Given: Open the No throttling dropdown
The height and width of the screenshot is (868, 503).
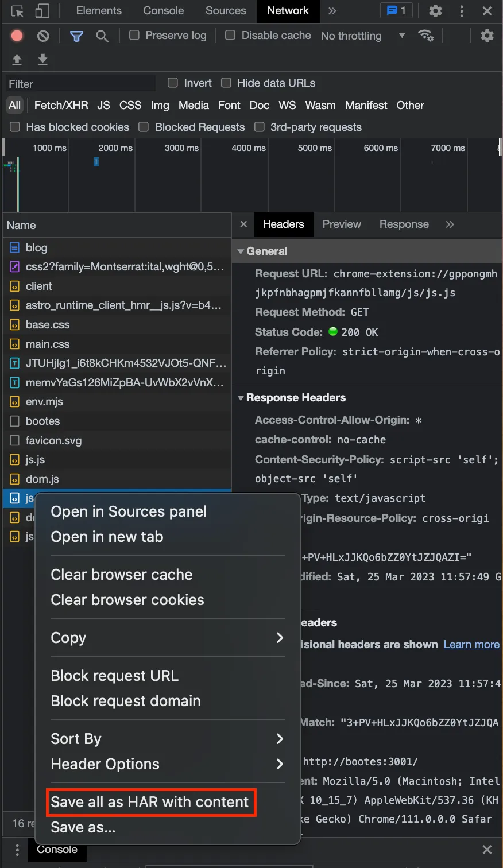Looking at the screenshot, I should 363,36.
